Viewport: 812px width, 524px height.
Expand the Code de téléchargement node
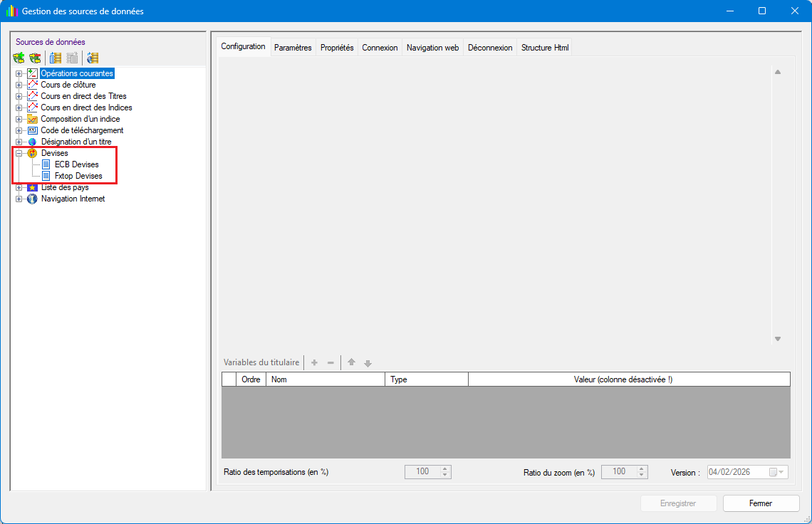19,130
